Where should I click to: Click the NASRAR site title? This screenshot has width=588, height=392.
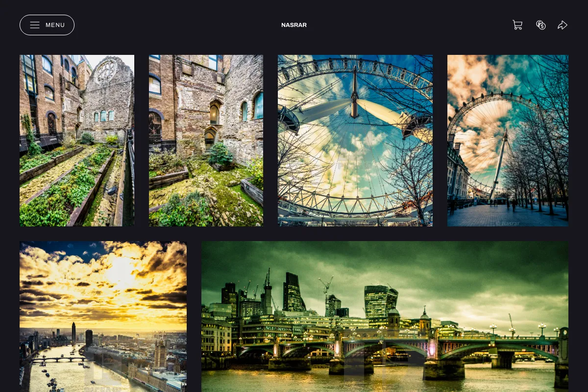(x=294, y=25)
